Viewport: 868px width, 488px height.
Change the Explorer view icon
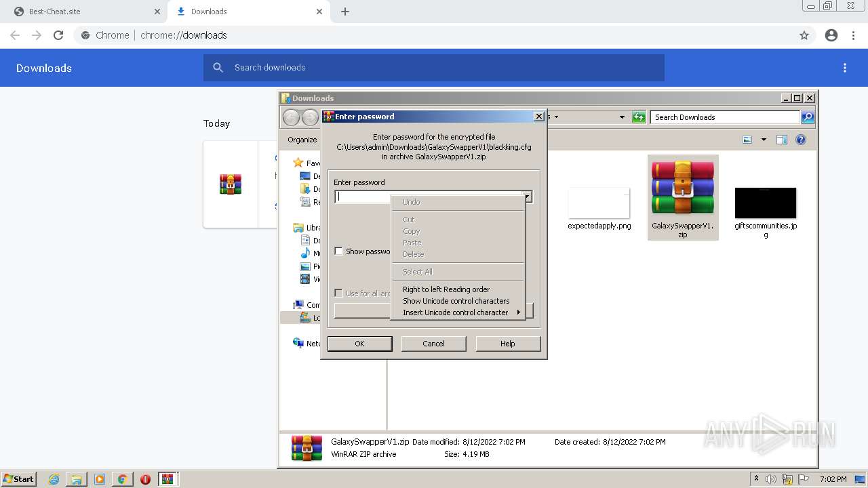click(747, 140)
